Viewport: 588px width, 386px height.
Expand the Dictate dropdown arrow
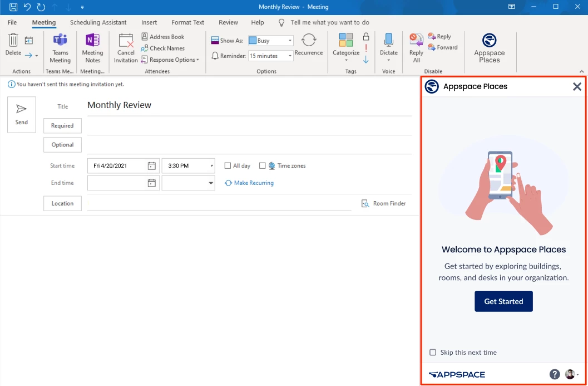pos(388,61)
